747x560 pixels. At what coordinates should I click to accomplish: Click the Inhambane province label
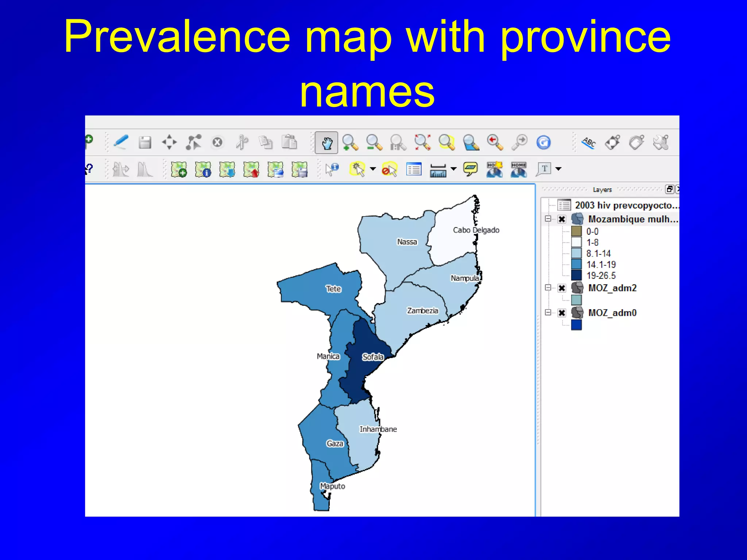tap(378, 429)
